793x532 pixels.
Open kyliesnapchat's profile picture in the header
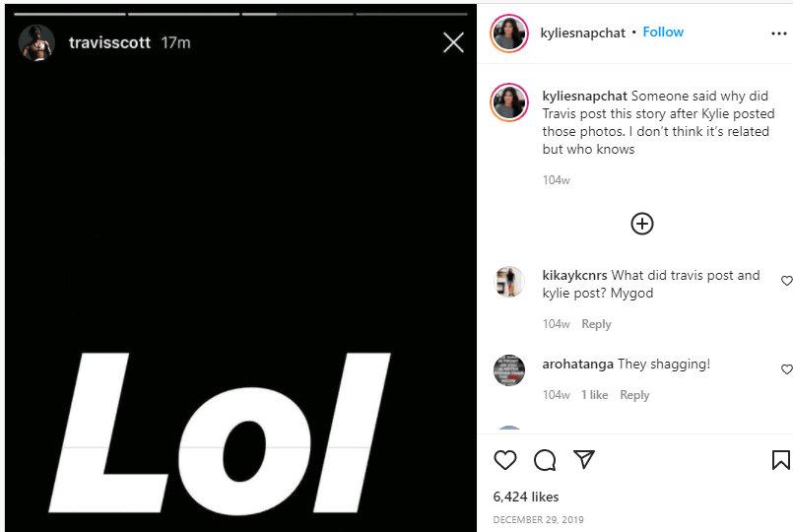pyautogui.click(x=509, y=33)
